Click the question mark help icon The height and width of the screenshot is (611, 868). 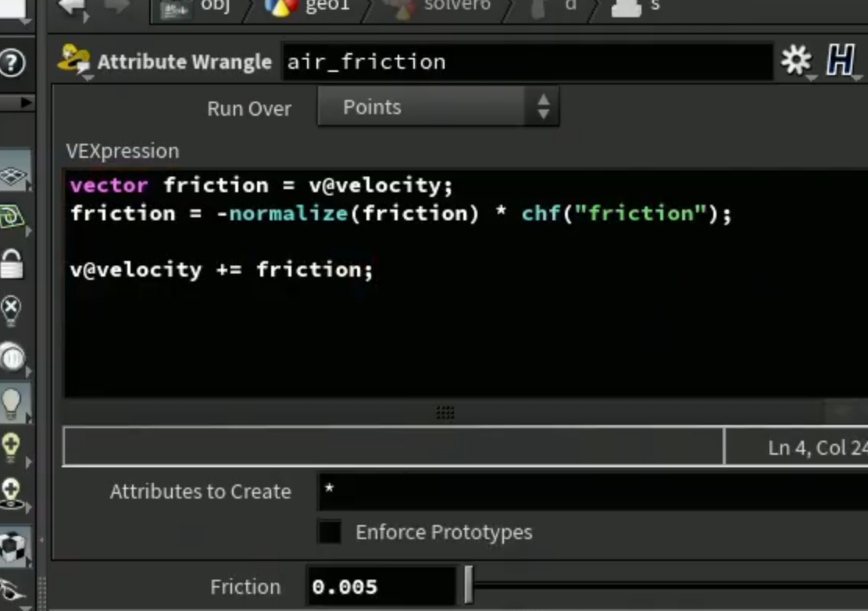point(13,63)
